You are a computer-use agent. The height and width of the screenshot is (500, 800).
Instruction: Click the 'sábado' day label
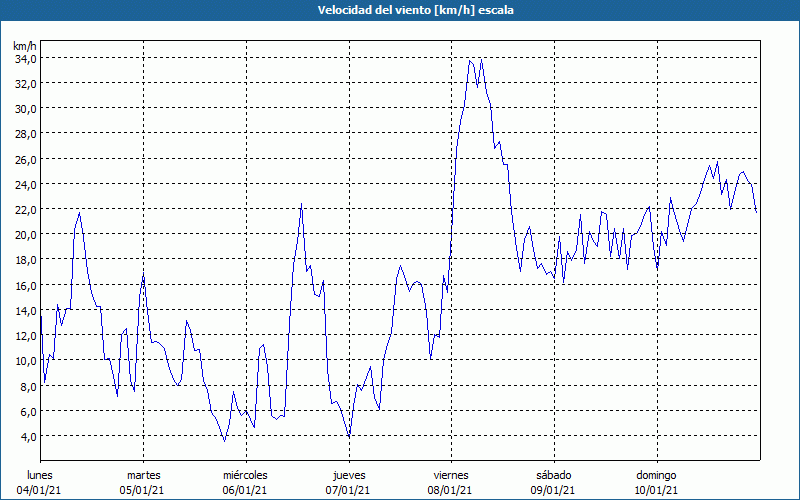[554, 475]
